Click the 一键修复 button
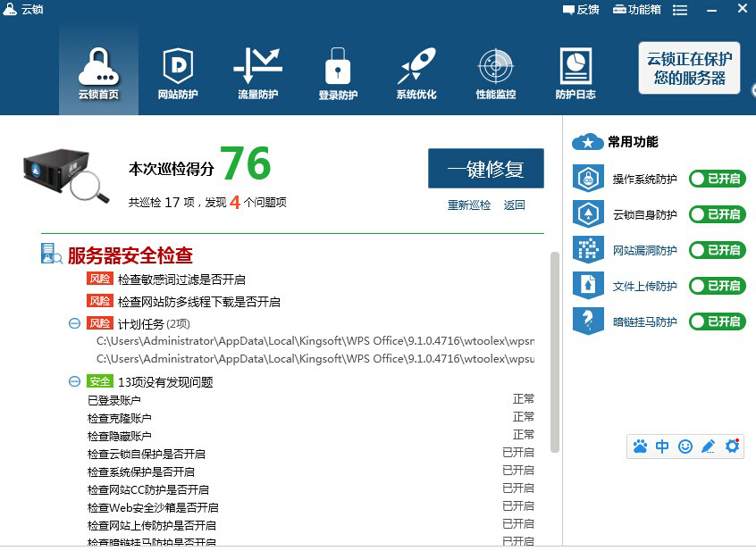756x551 pixels. [x=485, y=169]
